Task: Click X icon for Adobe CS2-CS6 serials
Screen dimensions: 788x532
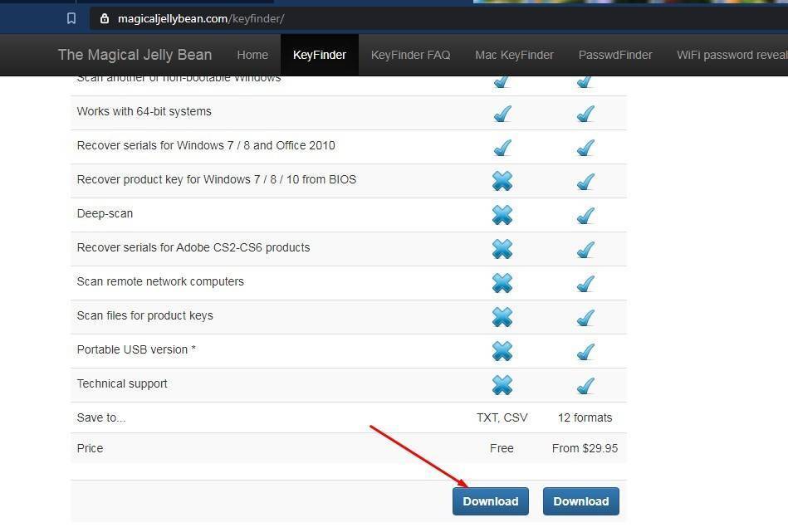Action: pyautogui.click(x=502, y=249)
